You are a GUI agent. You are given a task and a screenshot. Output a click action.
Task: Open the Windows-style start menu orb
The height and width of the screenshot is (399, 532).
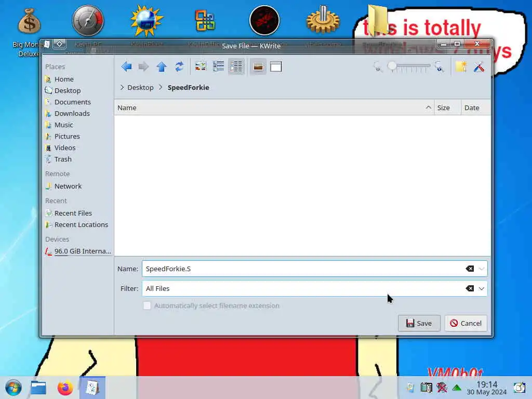pyautogui.click(x=13, y=388)
